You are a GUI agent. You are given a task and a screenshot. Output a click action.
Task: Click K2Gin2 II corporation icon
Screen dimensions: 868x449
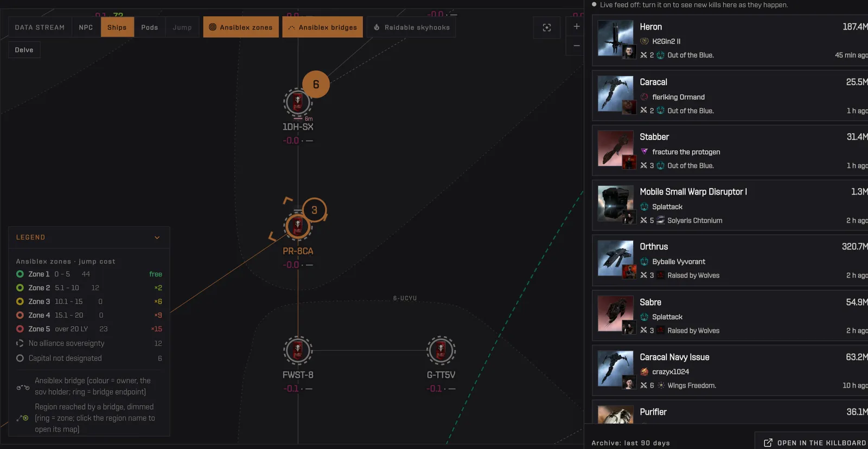[644, 41]
